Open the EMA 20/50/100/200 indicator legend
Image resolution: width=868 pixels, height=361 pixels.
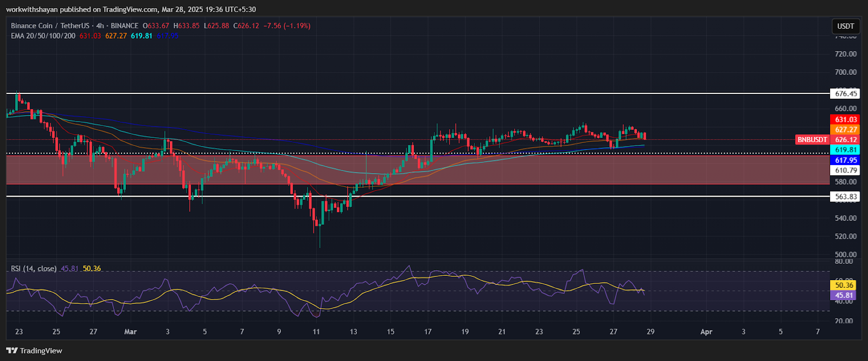[43, 36]
